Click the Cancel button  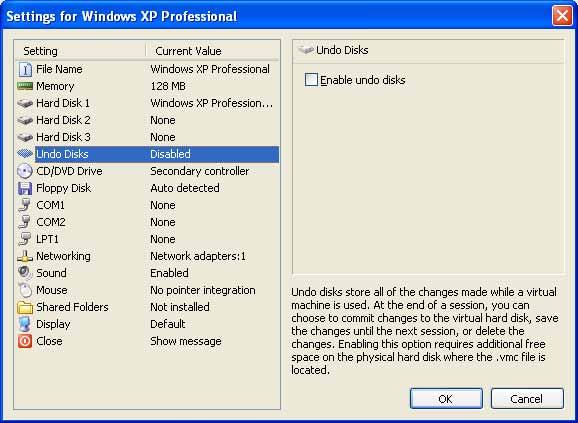[x=527, y=399]
